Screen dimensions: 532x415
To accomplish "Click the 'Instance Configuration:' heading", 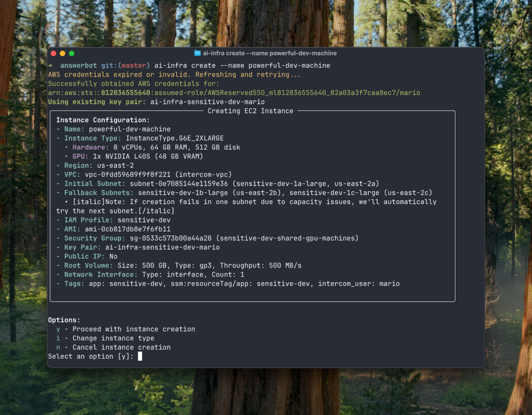I will (x=103, y=120).
